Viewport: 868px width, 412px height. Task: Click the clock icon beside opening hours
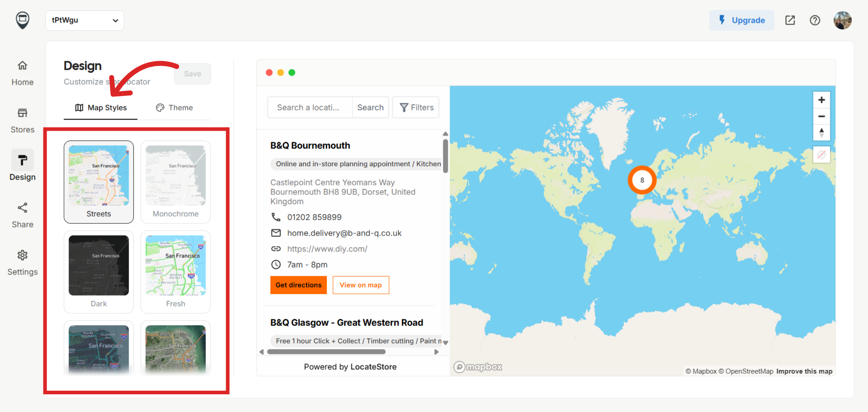[x=276, y=265]
